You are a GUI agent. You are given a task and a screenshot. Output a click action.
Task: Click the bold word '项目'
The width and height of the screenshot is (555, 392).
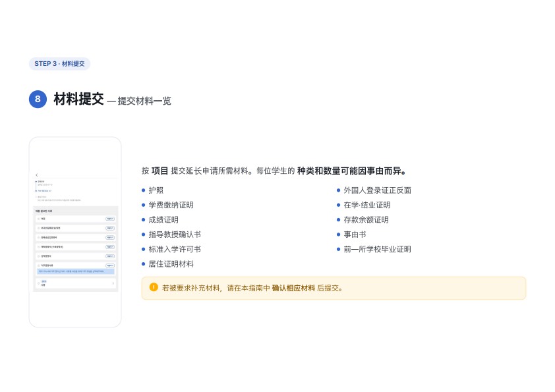160,171
